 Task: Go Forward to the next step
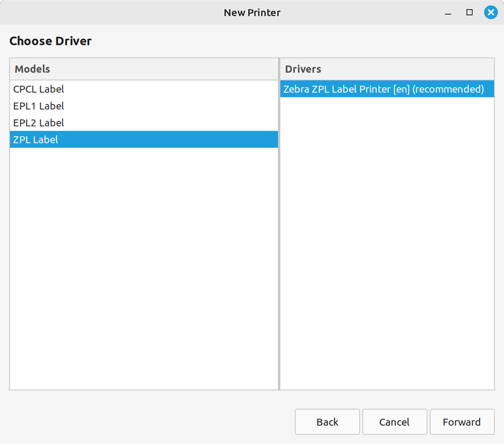click(x=461, y=422)
